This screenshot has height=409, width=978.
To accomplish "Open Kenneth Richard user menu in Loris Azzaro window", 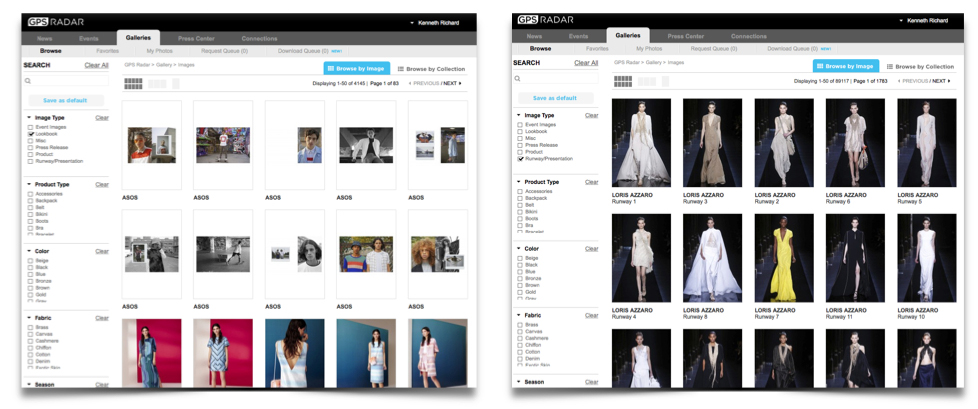I will pyautogui.click(x=924, y=21).
